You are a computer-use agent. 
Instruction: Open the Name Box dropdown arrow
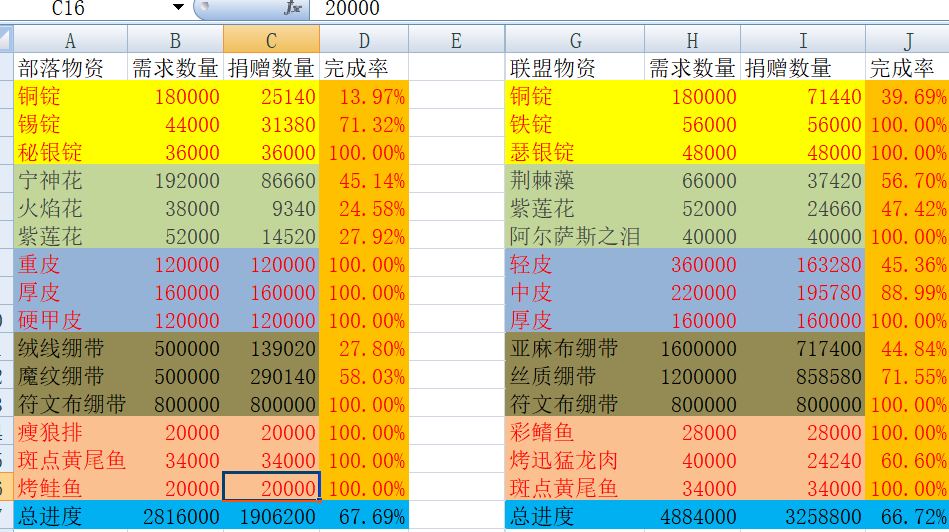coord(178,8)
